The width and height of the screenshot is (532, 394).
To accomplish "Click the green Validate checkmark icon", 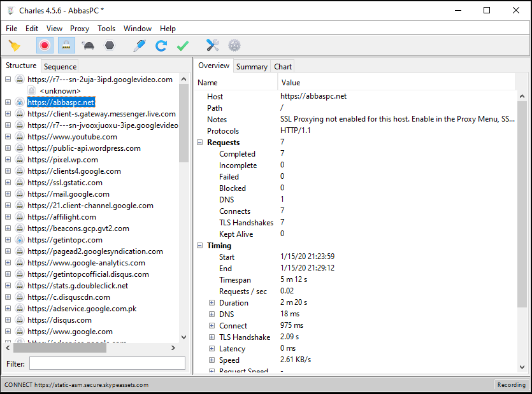I will 183,45.
